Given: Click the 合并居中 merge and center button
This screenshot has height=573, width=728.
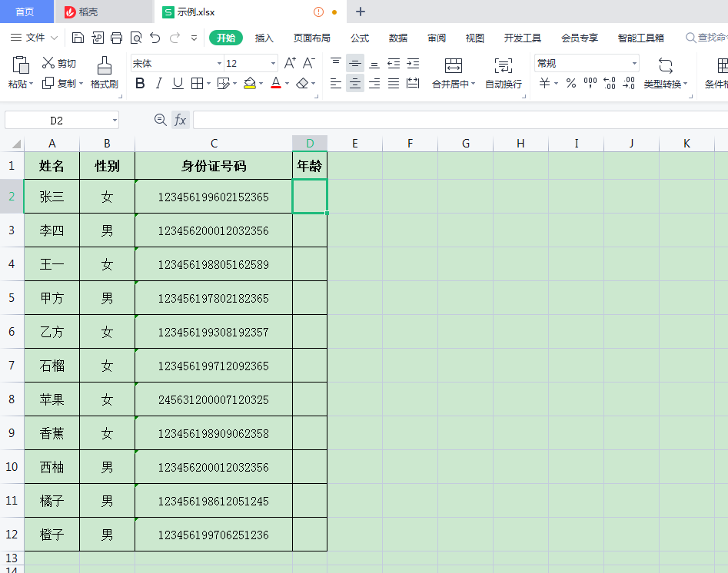Looking at the screenshot, I should point(454,73).
